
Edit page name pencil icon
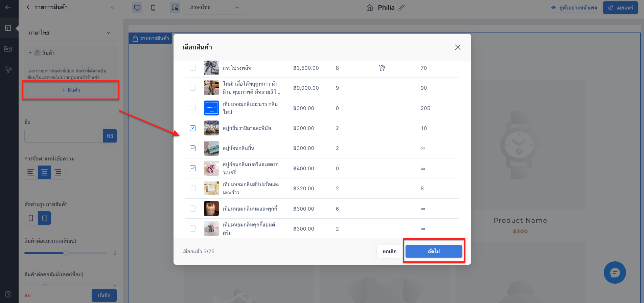pos(401,7)
